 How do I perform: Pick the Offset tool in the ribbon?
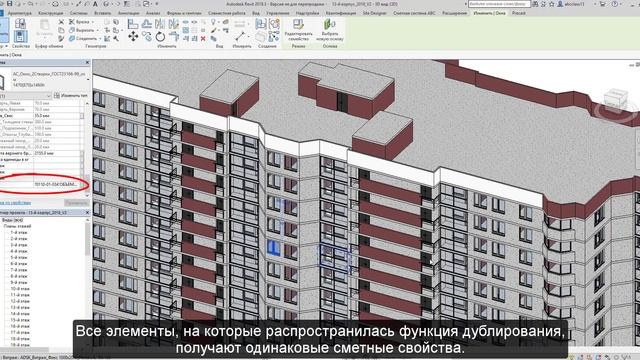click(147, 24)
